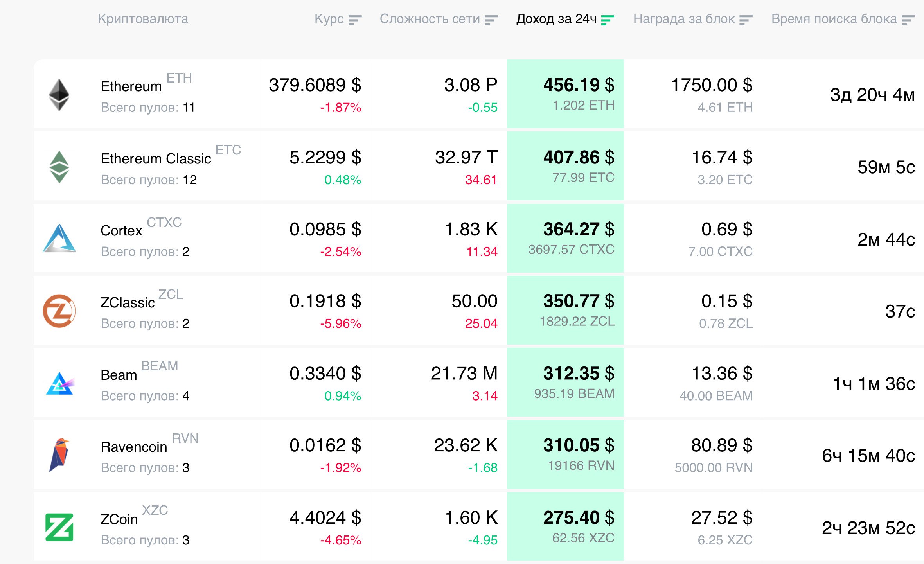Click the RVN ticker label
Image resolution: width=924 pixels, height=564 pixels.
tap(185, 438)
